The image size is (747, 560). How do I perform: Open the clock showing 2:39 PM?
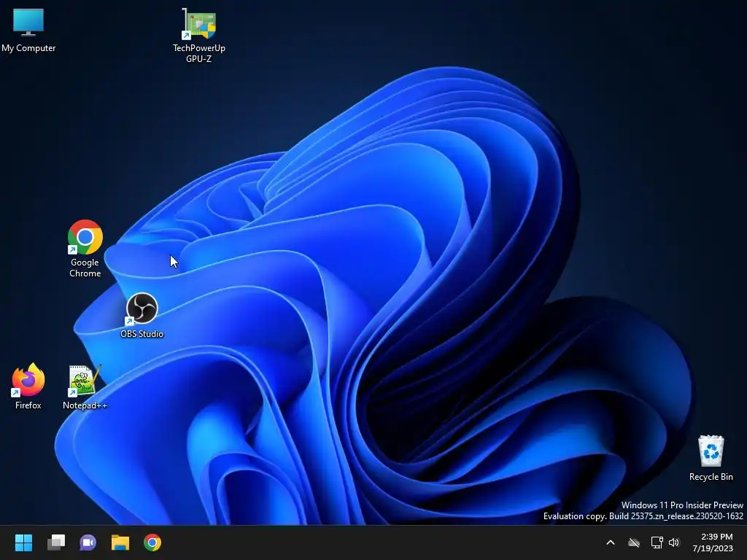(x=716, y=537)
